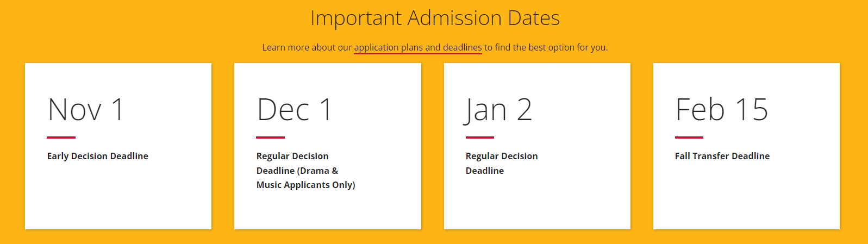Click the red divider under Jan 2
Screen dimensions: 868x244
click(x=479, y=137)
